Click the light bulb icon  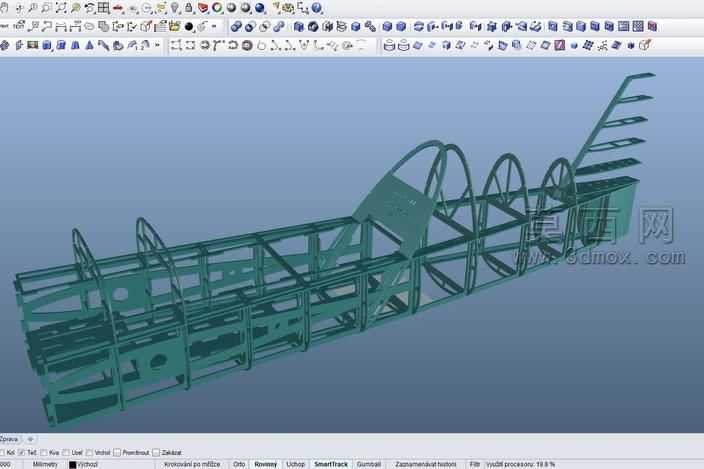(174, 8)
